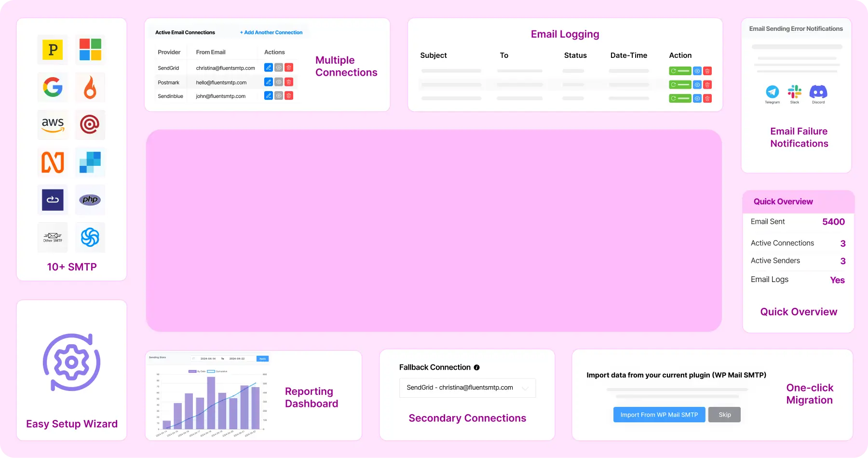Viewport: 868px width, 458px height.
Task: Click the Import From WP Mail SMTP button
Action: (659, 415)
